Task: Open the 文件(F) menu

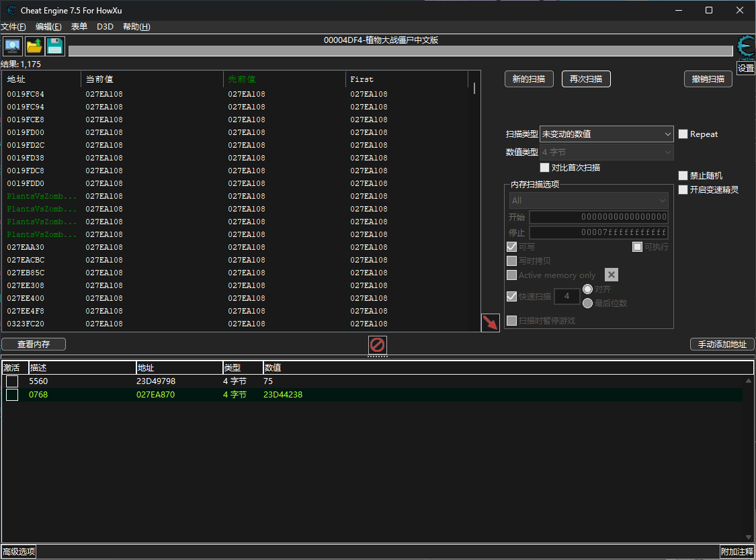Action: coord(13,27)
